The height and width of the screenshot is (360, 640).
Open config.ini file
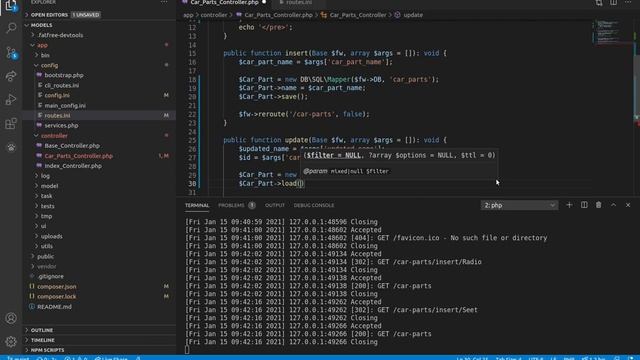[x=57, y=95]
